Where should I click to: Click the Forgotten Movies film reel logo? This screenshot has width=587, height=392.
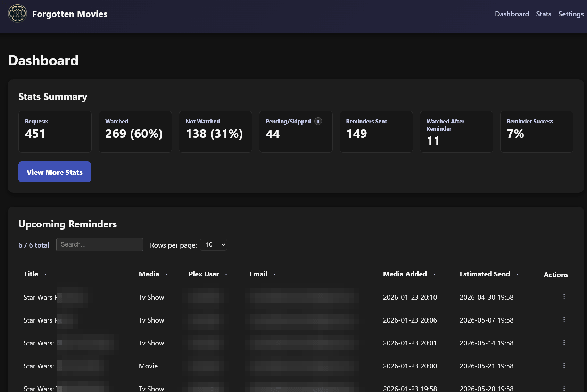[x=17, y=14]
